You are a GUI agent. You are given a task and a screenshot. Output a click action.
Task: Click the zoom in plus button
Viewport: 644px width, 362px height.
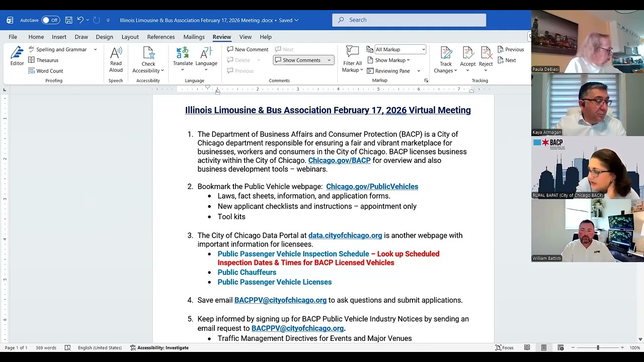coord(622,347)
